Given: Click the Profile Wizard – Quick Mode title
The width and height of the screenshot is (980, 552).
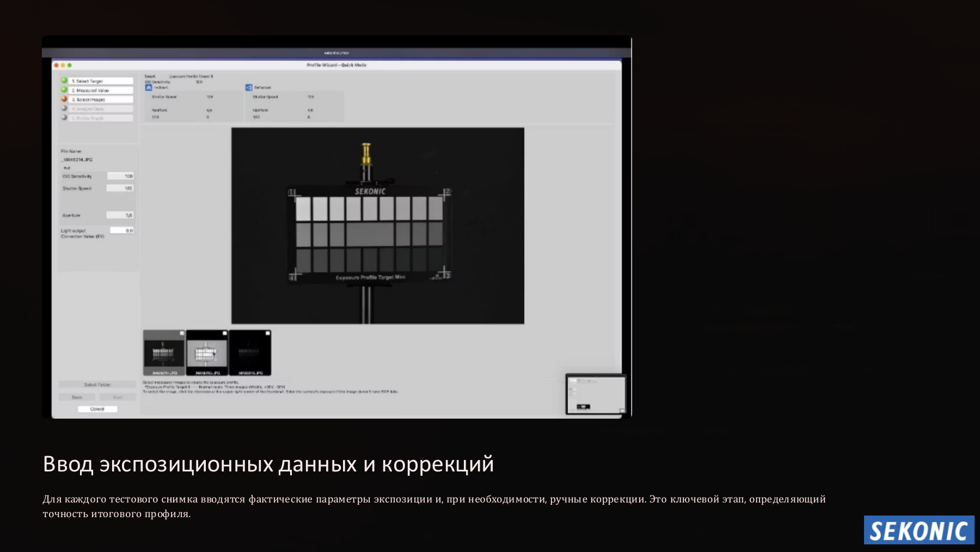Looking at the screenshot, I should (x=336, y=65).
